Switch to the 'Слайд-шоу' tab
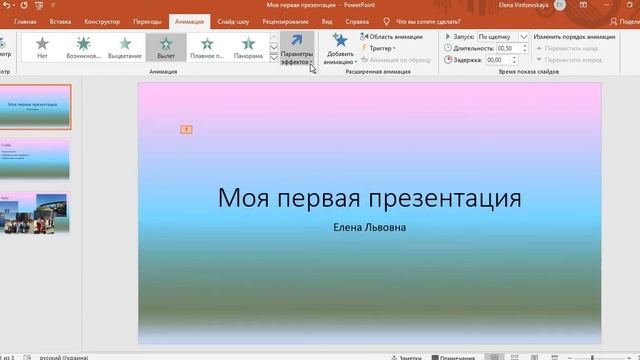Screen dimensions: 640x360 233,22
